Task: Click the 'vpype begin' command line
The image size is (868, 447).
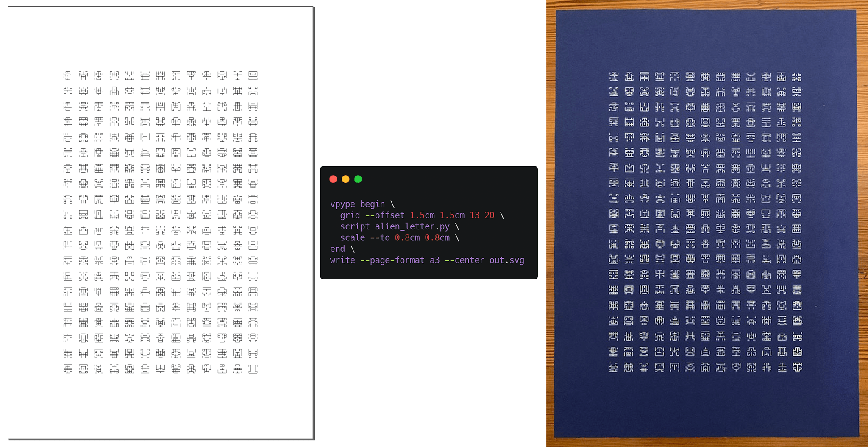Action: tap(362, 204)
